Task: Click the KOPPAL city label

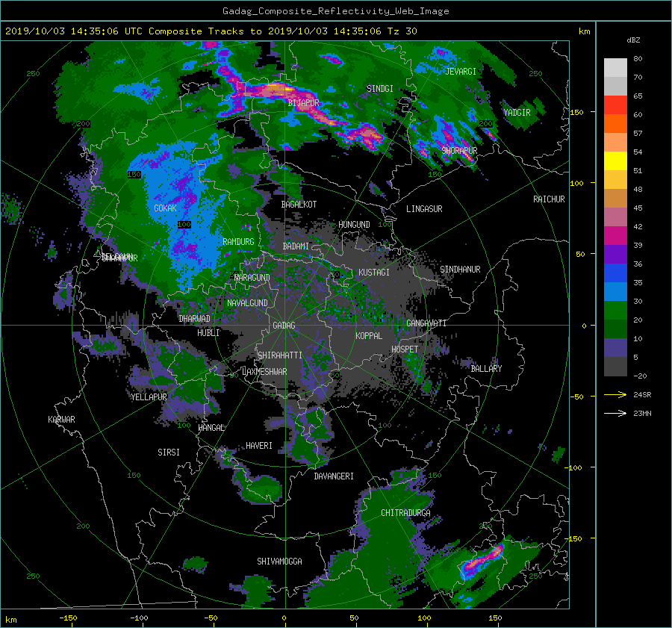Action: pyautogui.click(x=369, y=336)
